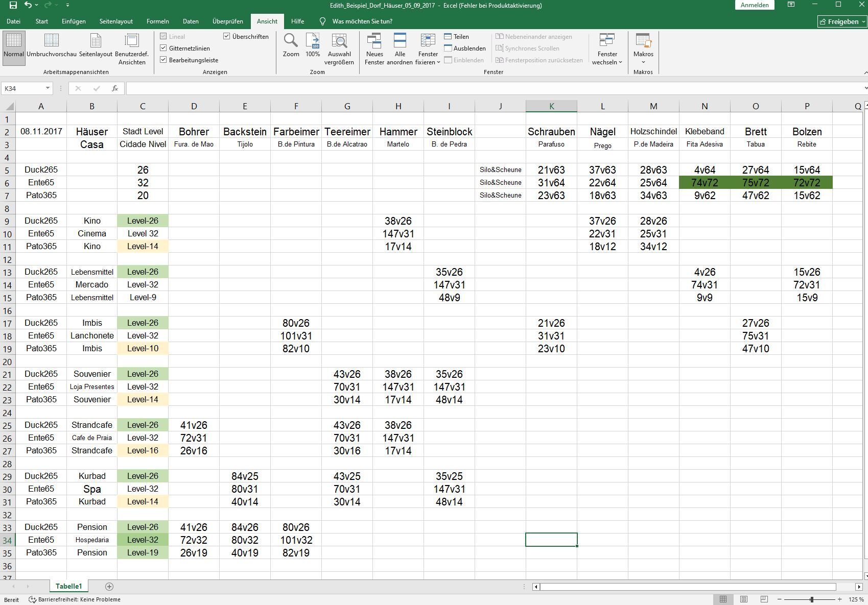Select column K header
This screenshot has width=868, height=605.
pos(551,106)
